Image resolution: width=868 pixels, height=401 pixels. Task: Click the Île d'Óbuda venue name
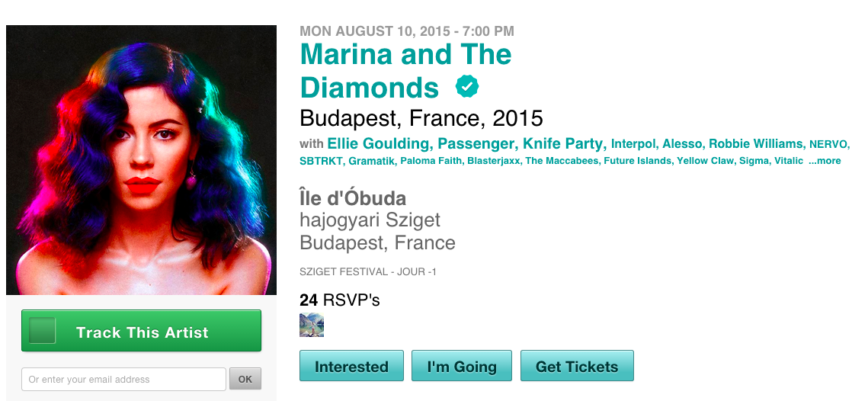tap(353, 198)
